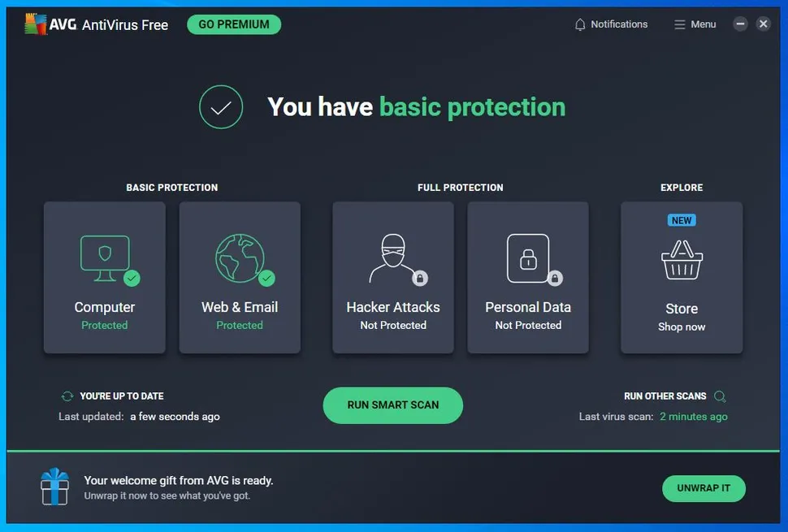Viewport: 788px width, 532px height.
Task: Click the Notifications bell icon
Action: (580, 24)
